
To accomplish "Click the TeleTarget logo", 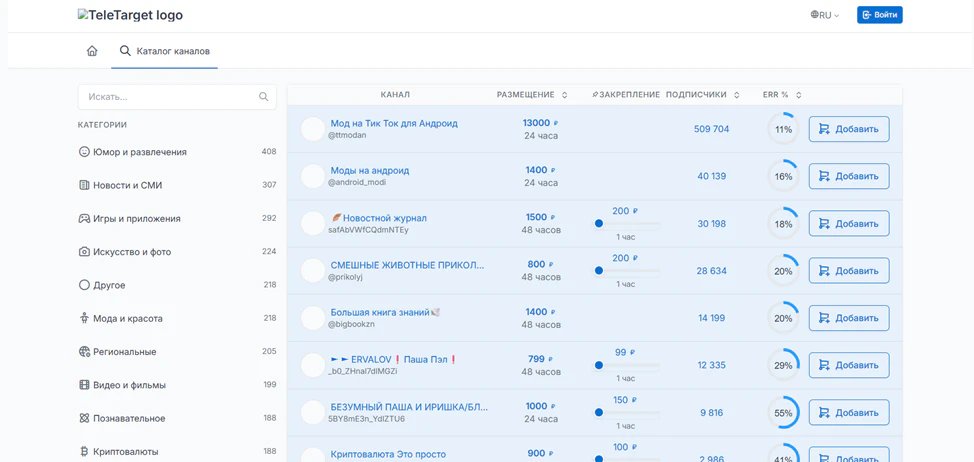I will tap(130, 15).
